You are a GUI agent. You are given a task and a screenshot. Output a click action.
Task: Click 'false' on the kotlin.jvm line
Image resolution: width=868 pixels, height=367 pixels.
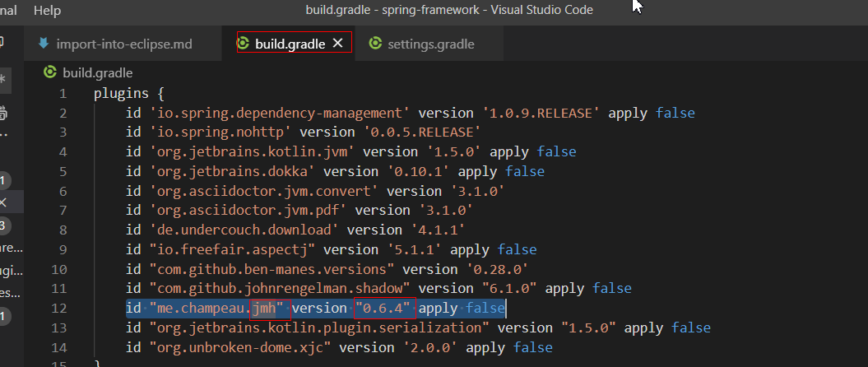point(556,151)
